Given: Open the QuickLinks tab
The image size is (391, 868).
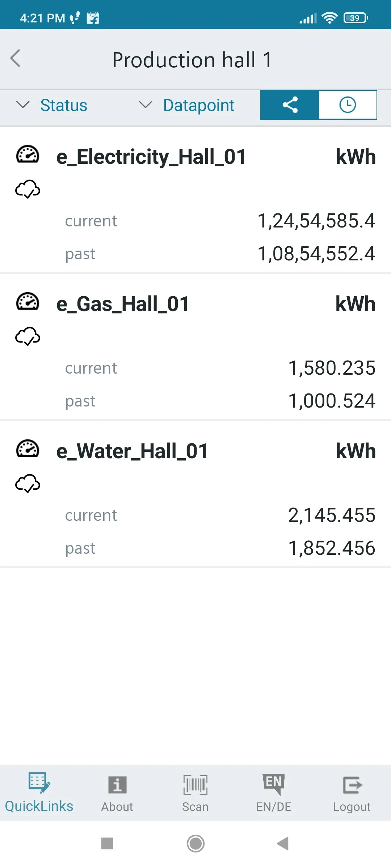Looking at the screenshot, I should tap(39, 793).
